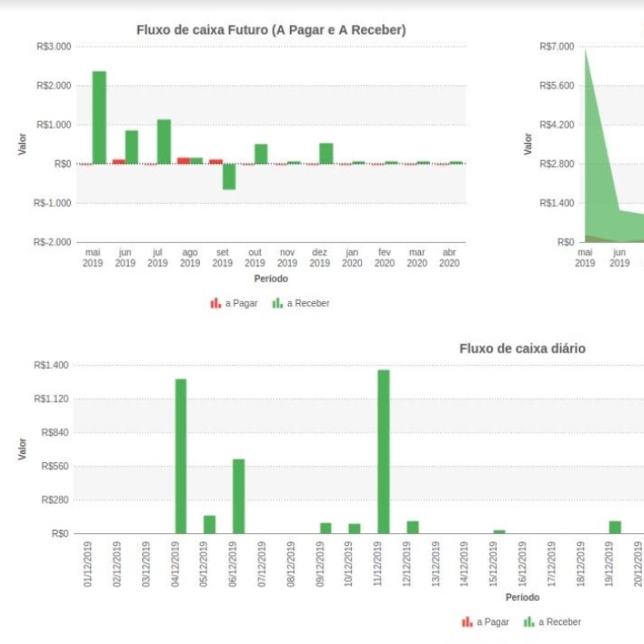Click red bar icon beside 'a Pagar' in the diário legend
Viewport: 644px width, 644px height.
click(x=467, y=623)
